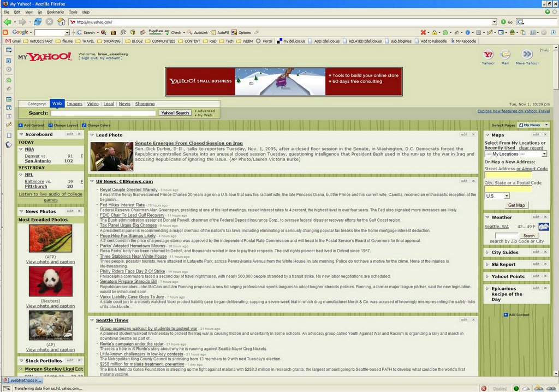
Task: Collapse the US News CBSnews.com module
Action: click(x=92, y=182)
